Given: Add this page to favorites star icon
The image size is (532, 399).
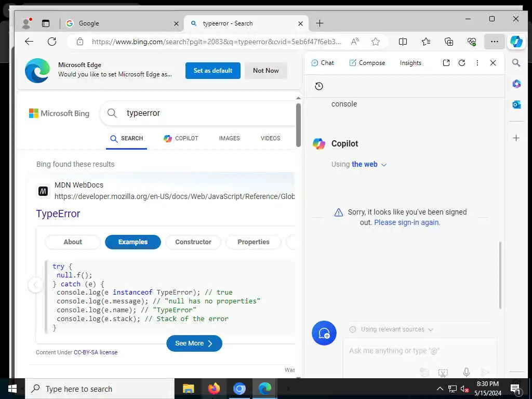Looking at the screenshot, I should [375, 42].
